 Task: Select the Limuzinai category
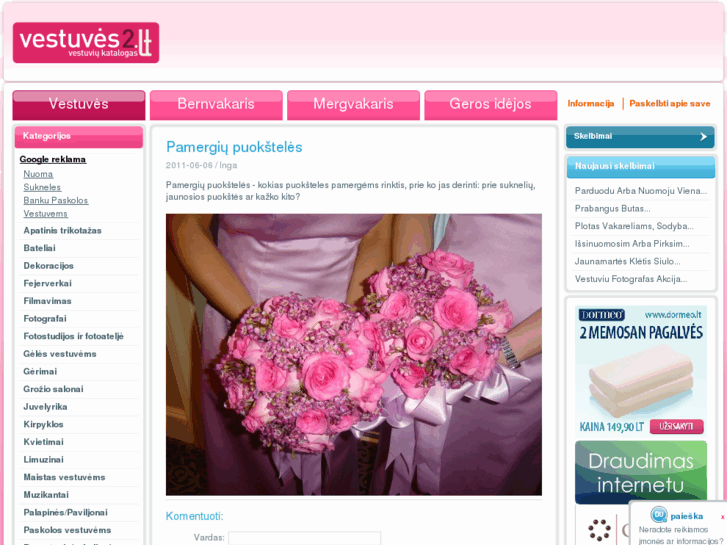pos(43,460)
